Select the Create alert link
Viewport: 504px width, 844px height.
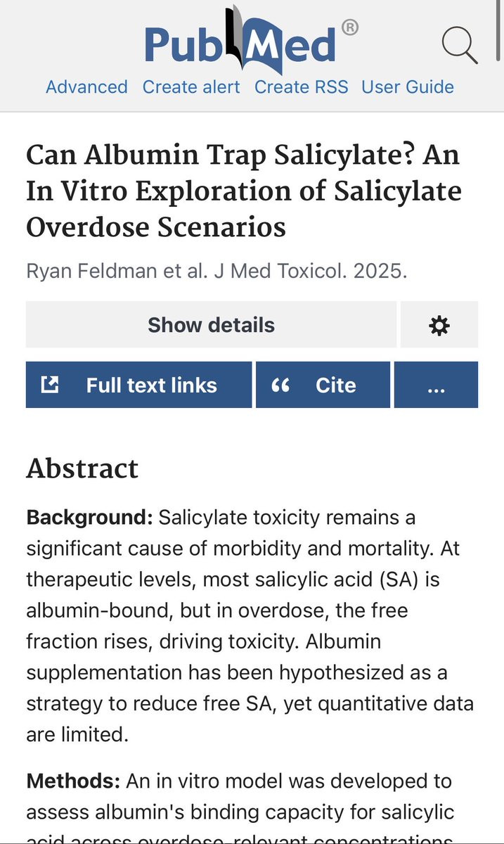click(x=191, y=87)
